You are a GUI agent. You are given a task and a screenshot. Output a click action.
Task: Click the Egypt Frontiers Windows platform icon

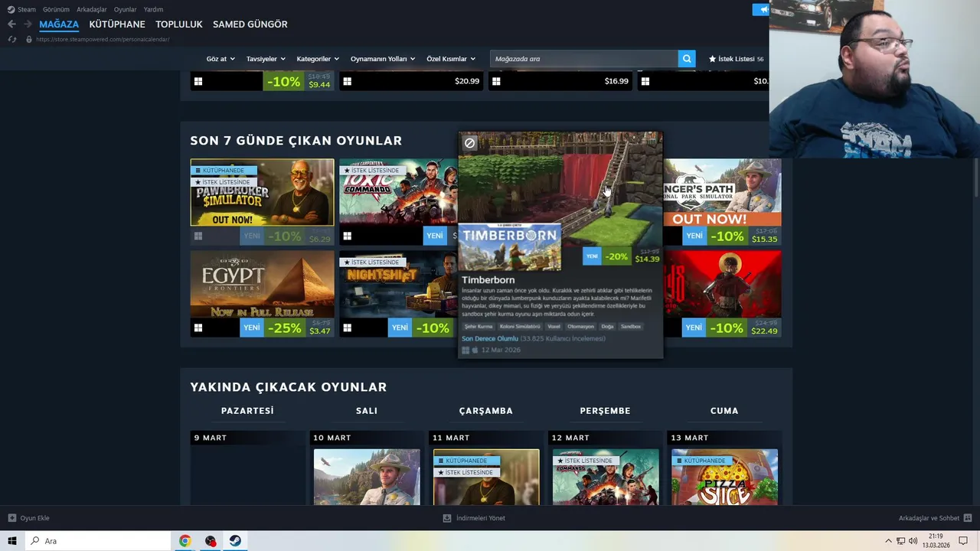[x=198, y=328]
